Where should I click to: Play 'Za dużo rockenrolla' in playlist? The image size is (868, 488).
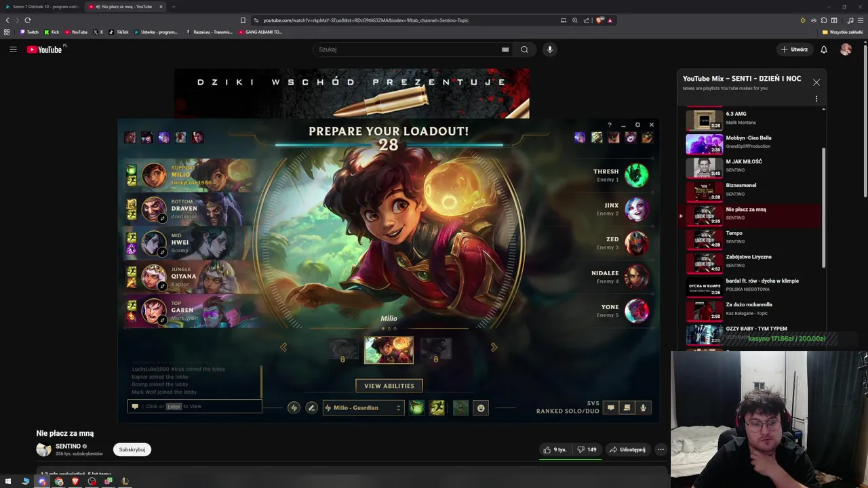pos(749,310)
